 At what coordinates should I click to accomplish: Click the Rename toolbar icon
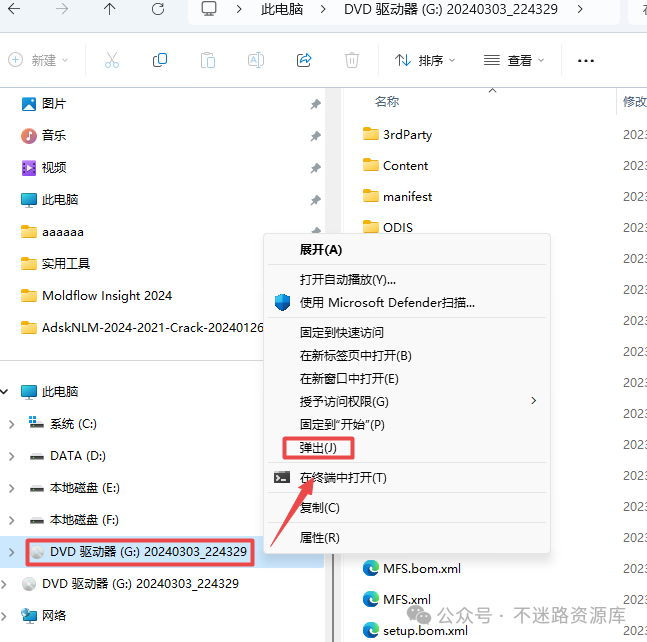coord(256,60)
